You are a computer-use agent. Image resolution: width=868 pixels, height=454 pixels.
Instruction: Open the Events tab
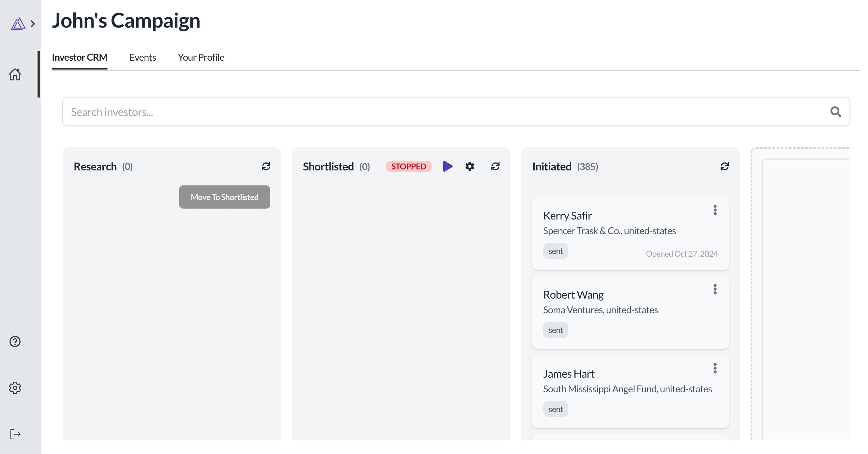(143, 57)
